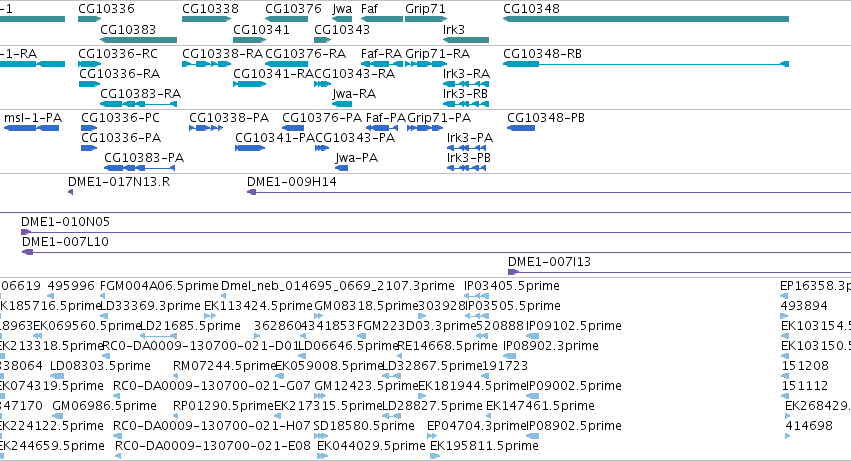Viewport: 851px width, 461px height.
Task: Click the Grip71 gene feature
Action: (426, 19)
